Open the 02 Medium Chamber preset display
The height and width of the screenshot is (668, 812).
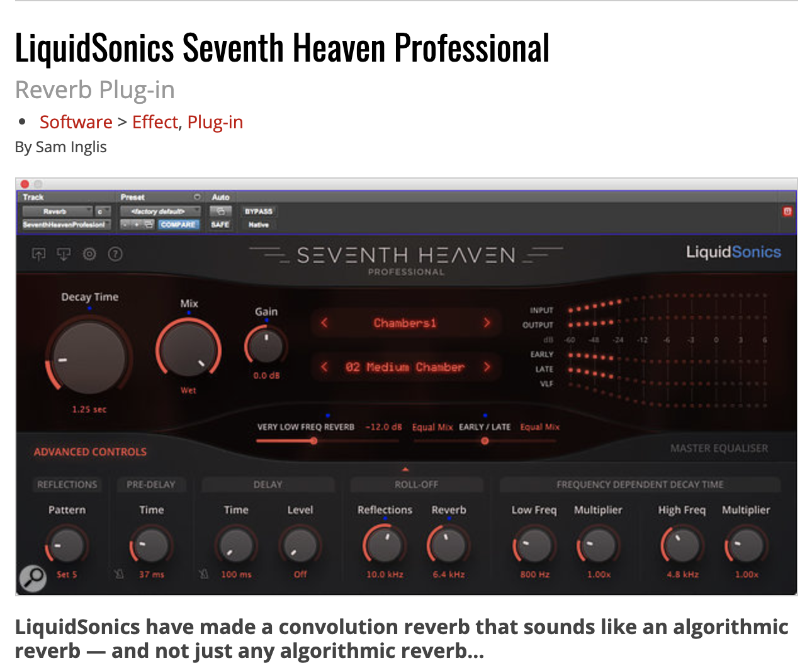405,367
